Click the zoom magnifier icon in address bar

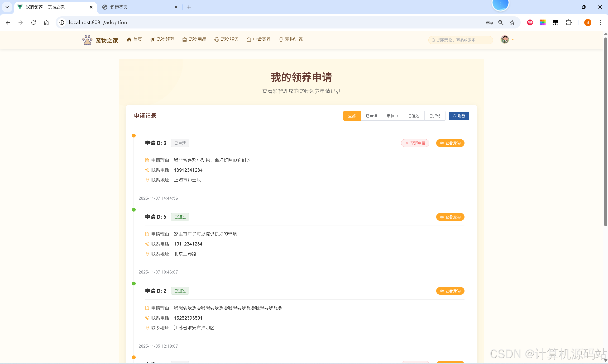501,23
